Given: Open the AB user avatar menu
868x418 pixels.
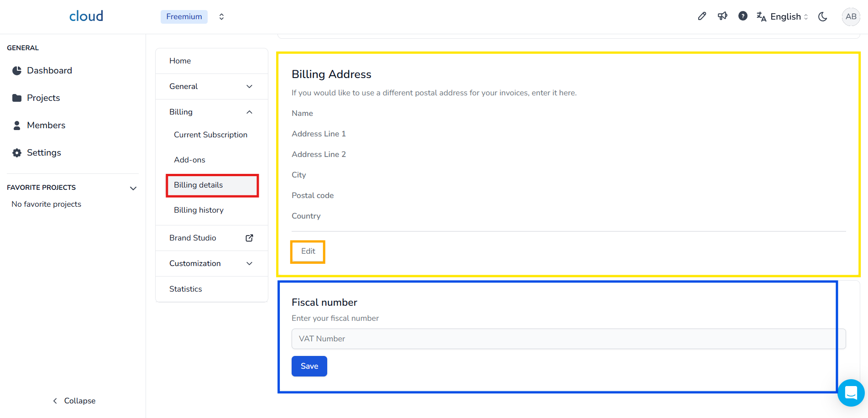Looking at the screenshot, I should click(851, 17).
